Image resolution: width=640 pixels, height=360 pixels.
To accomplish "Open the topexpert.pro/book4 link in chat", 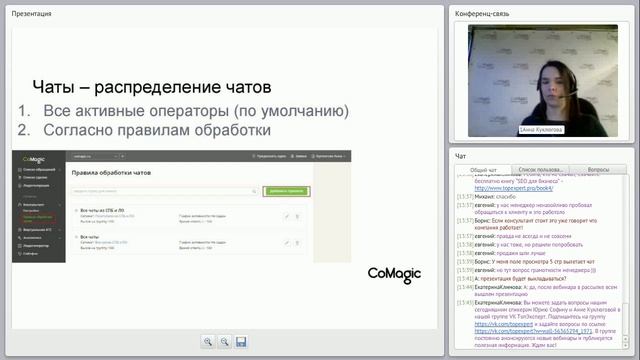I will coord(513,188).
